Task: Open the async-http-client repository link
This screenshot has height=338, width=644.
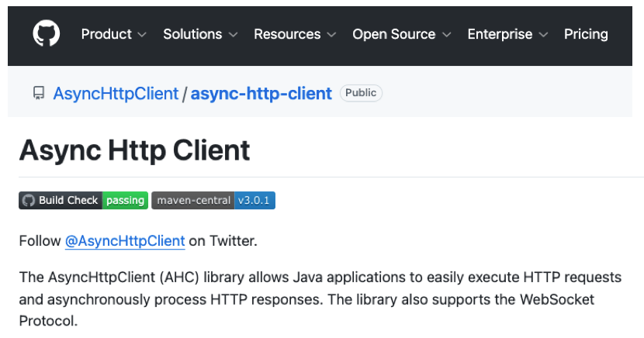Action: (261, 94)
